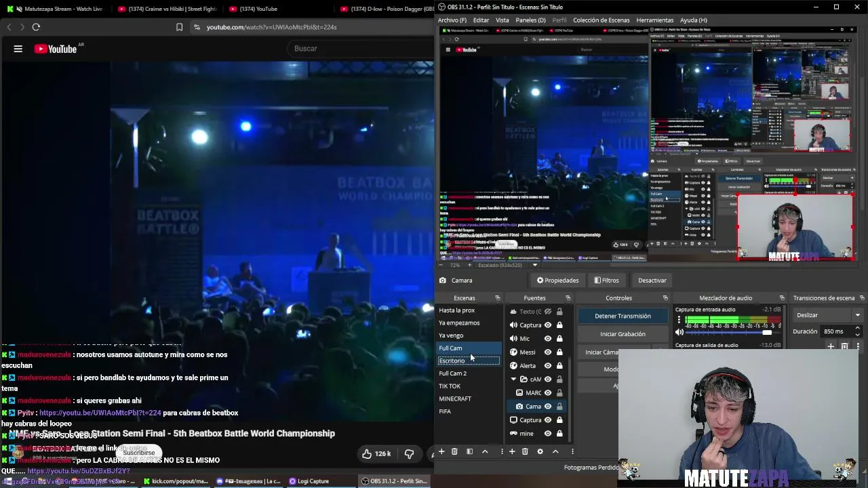Add a new source in Fuentes
This screenshot has width=868, height=488.
512,451
